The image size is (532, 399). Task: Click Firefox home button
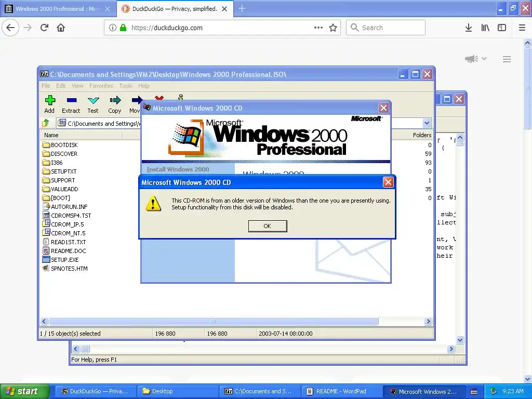click(x=61, y=28)
